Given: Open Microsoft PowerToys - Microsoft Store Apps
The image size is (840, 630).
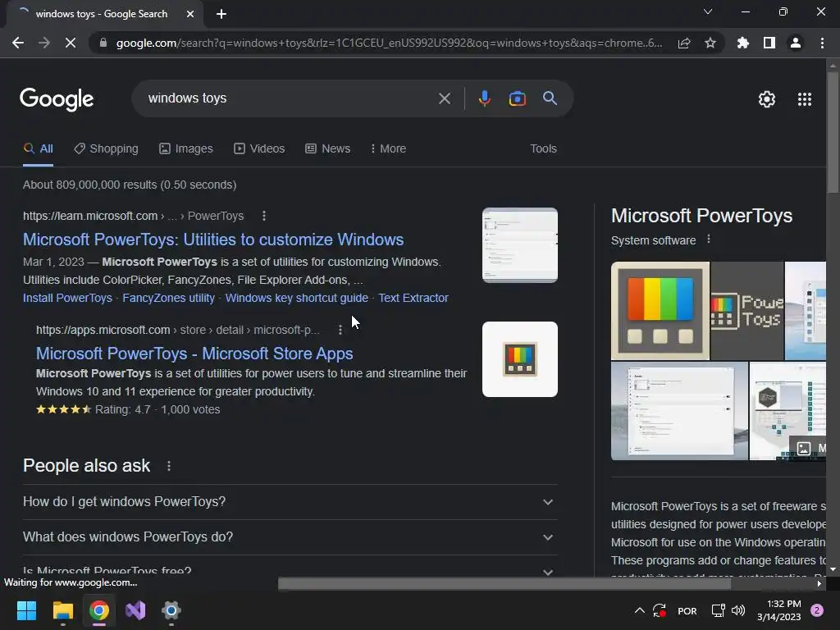Looking at the screenshot, I should coord(194,354).
